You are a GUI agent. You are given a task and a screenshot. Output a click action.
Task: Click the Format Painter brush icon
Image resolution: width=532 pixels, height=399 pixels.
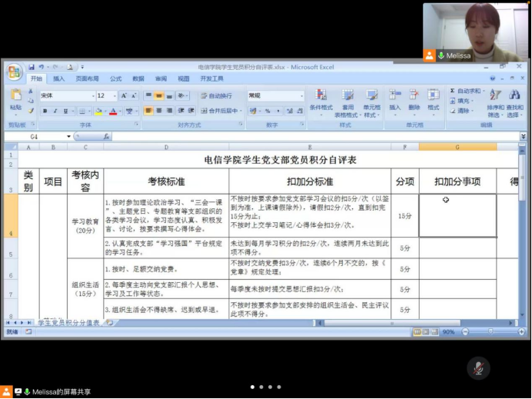[31, 111]
